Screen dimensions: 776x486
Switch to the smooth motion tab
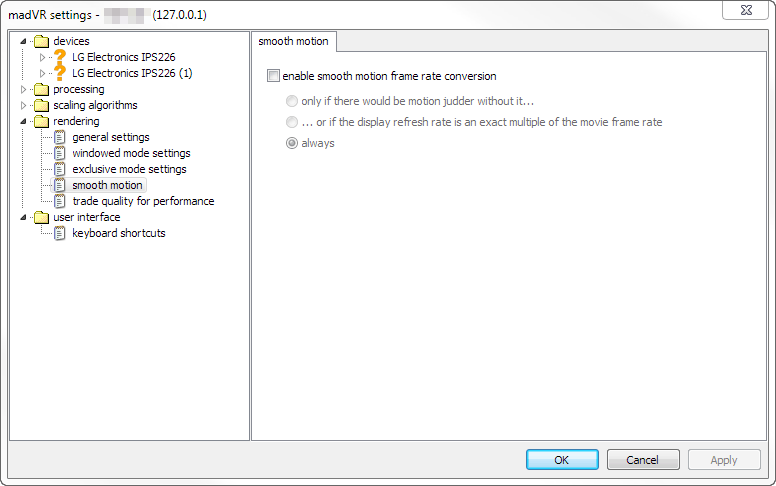(x=294, y=41)
